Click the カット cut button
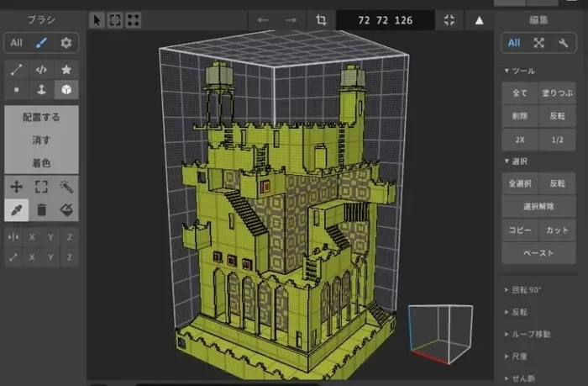 557,230
